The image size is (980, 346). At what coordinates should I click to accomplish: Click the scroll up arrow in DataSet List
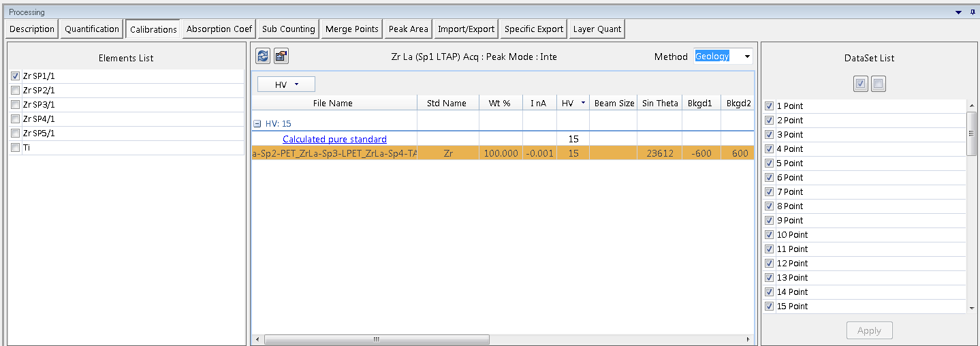(x=971, y=106)
